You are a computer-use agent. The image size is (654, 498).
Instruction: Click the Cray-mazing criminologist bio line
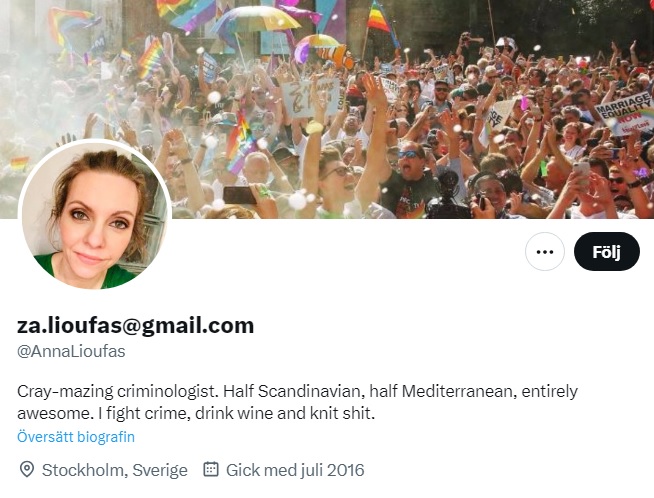(x=297, y=391)
